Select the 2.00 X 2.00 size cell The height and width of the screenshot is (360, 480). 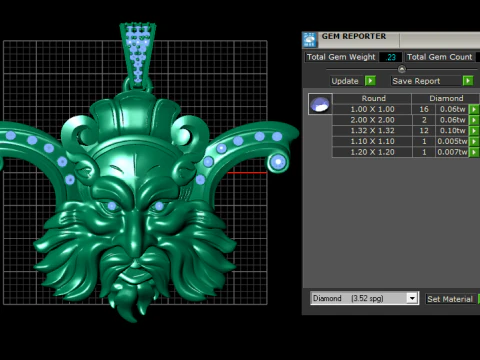coord(372,120)
